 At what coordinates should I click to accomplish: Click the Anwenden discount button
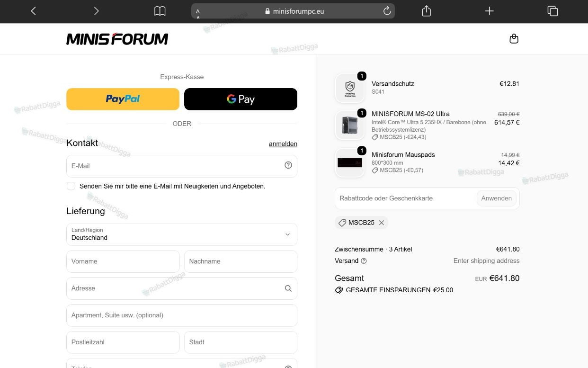(496, 198)
